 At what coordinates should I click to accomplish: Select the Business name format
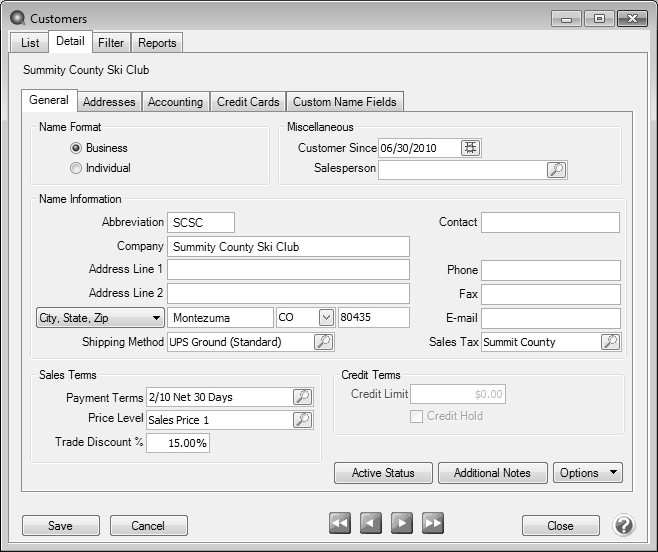tap(76, 148)
